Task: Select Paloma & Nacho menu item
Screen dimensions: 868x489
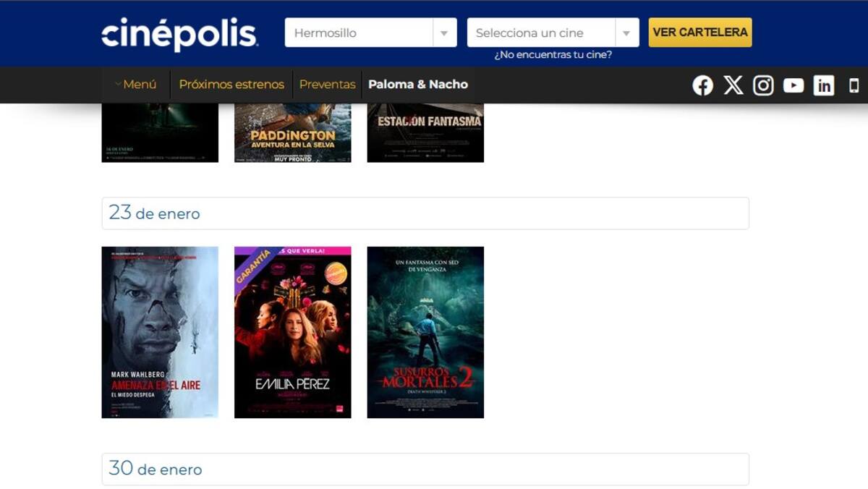Action: pyautogui.click(x=418, y=85)
